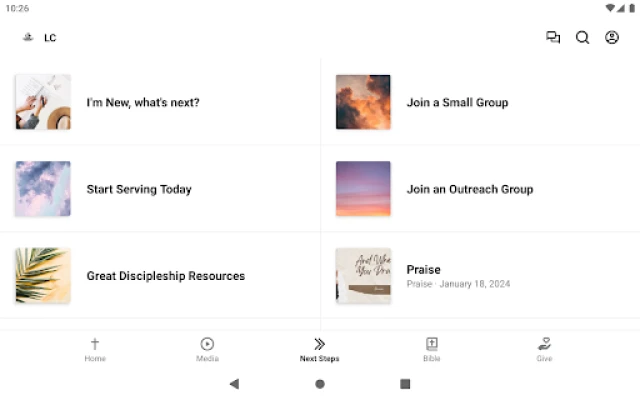
Task: Select Join a Small Group
Action: point(457,102)
